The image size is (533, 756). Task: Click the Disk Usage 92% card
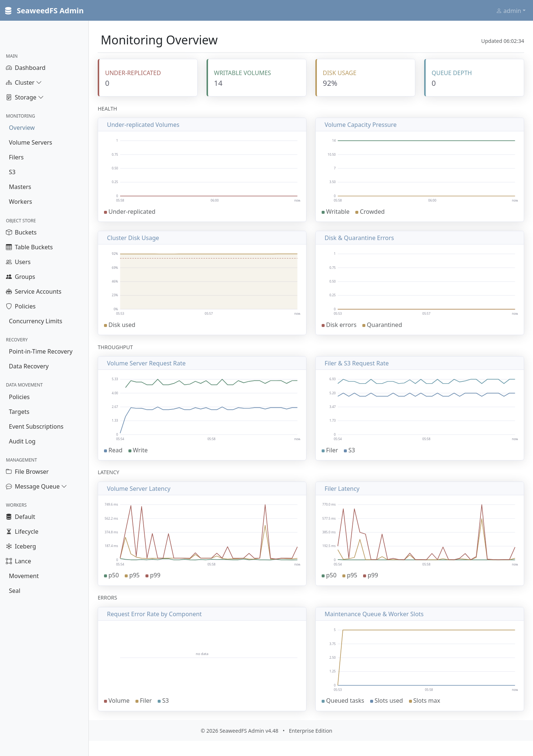365,78
